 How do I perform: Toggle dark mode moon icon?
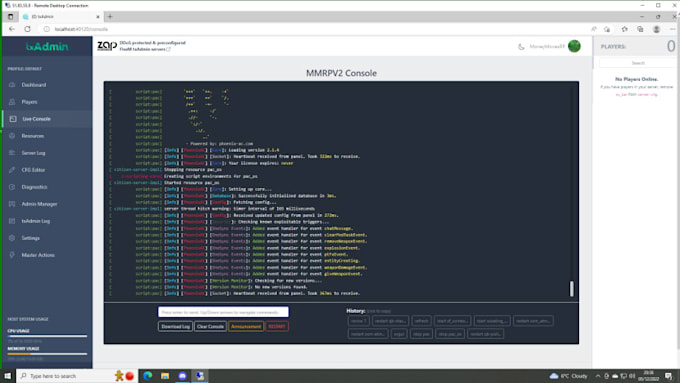[521, 46]
